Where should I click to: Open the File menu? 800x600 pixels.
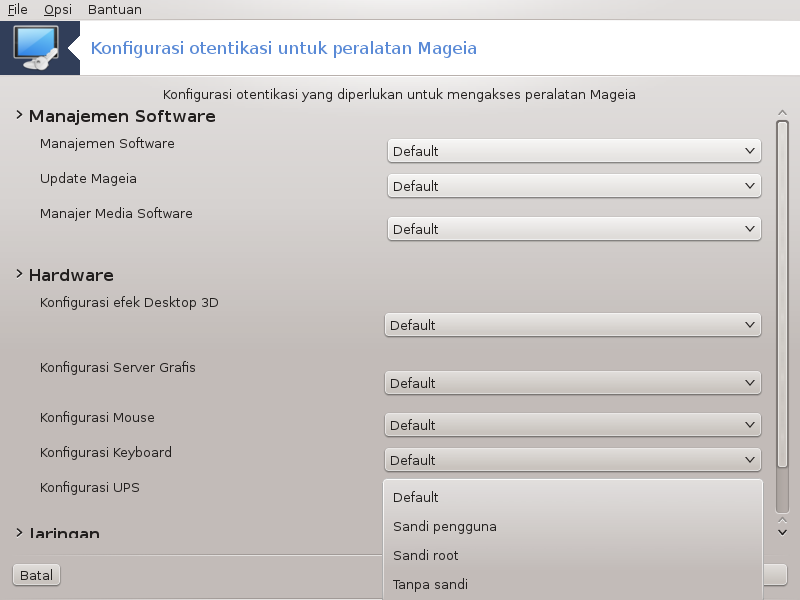click(17, 10)
